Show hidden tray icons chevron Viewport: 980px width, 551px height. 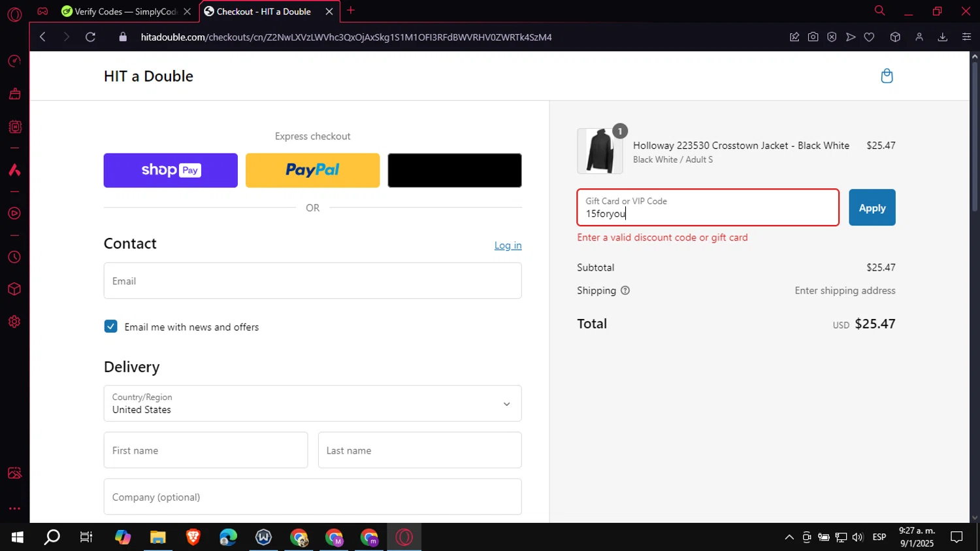[789, 537]
